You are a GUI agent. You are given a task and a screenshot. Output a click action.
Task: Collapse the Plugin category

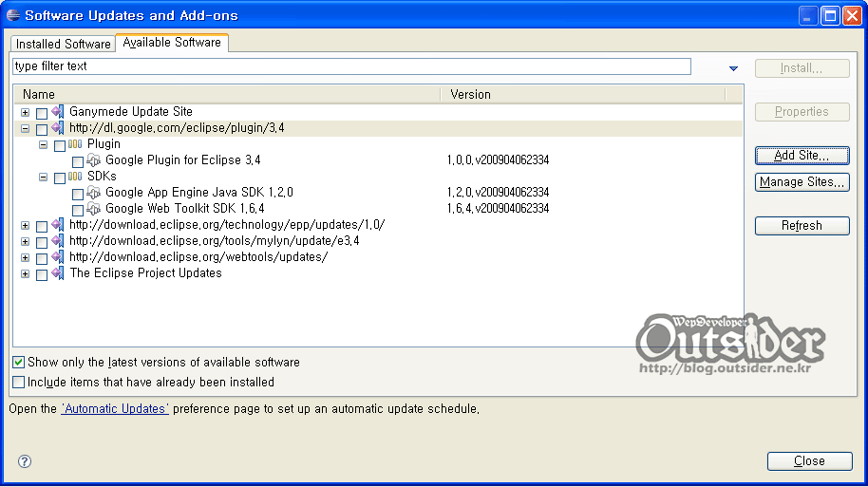[43, 145]
